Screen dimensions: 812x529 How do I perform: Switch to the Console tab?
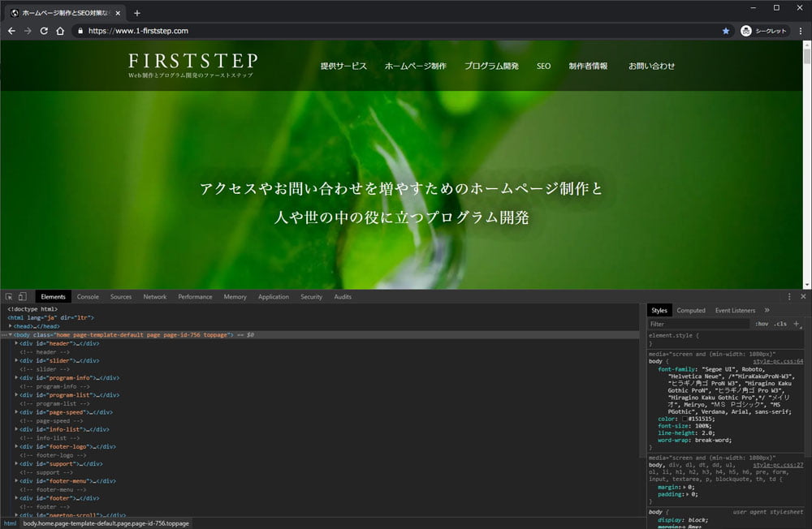pyautogui.click(x=88, y=297)
